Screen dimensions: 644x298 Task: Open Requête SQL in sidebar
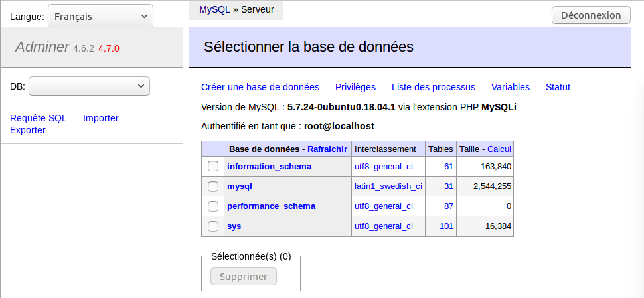[39, 118]
